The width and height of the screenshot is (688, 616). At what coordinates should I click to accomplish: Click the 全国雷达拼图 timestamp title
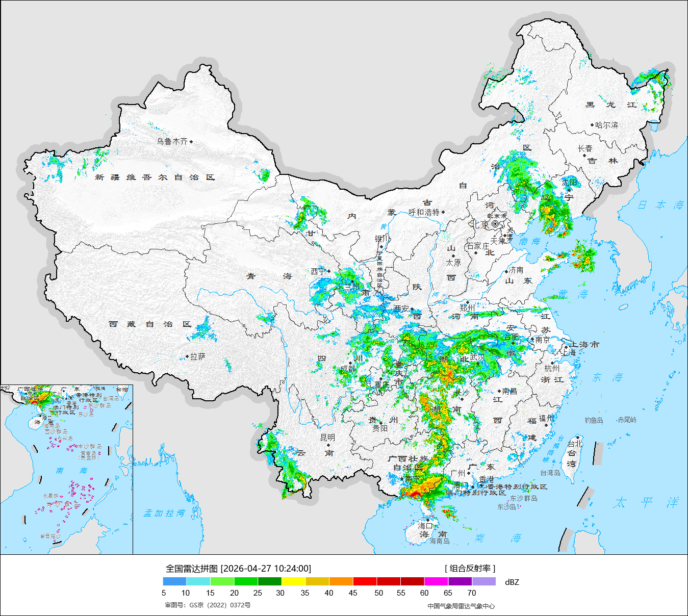click(x=238, y=568)
